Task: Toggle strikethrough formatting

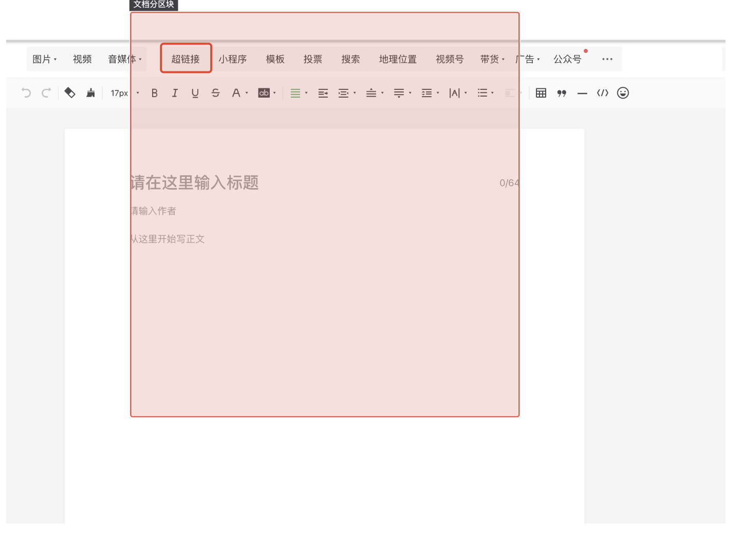Action: 216,93
